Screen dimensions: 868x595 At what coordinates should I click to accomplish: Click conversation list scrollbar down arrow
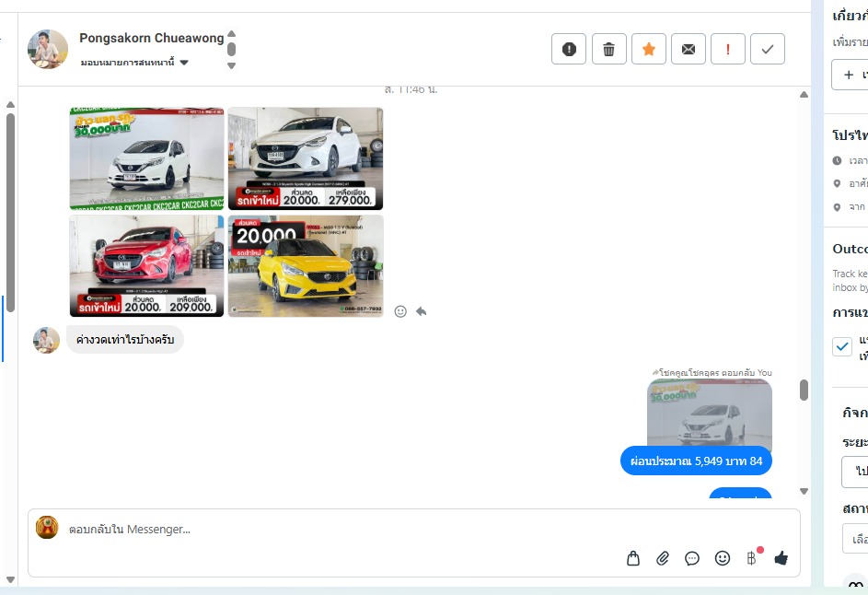[10, 580]
